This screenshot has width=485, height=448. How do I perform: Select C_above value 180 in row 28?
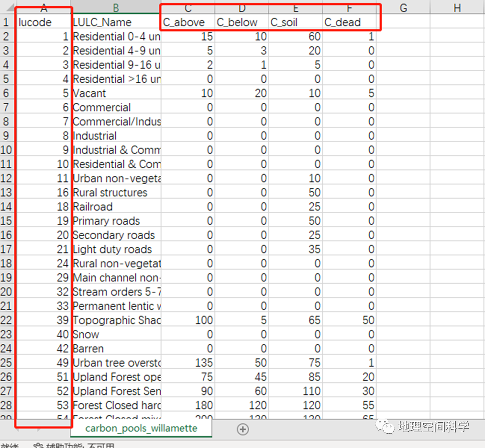tap(188, 405)
